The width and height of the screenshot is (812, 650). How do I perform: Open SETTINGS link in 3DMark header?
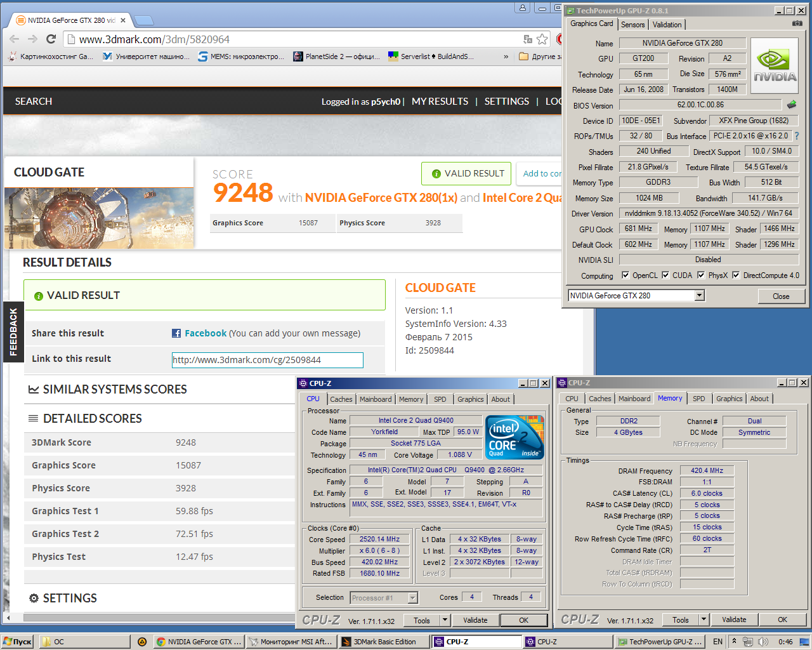click(x=506, y=102)
